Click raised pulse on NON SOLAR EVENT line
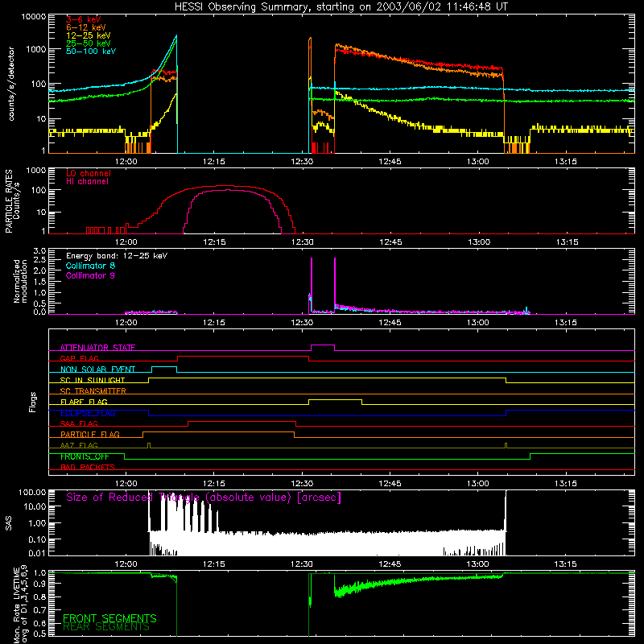 pos(164,367)
